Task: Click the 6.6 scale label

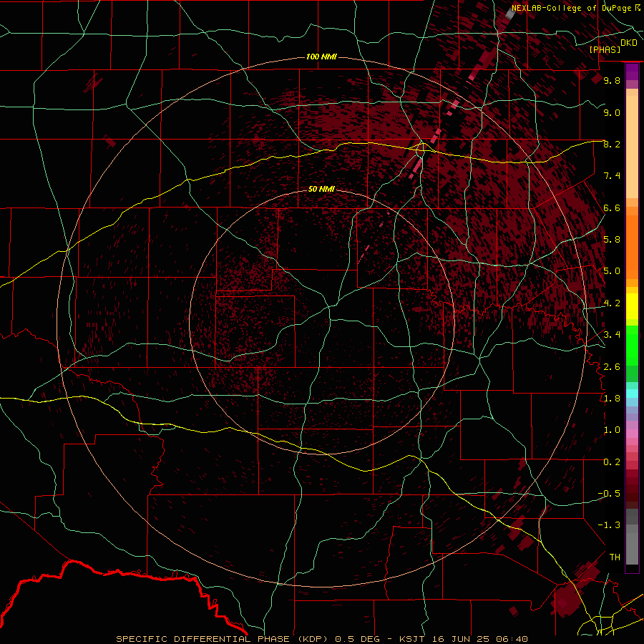Action: pos(612,208)
